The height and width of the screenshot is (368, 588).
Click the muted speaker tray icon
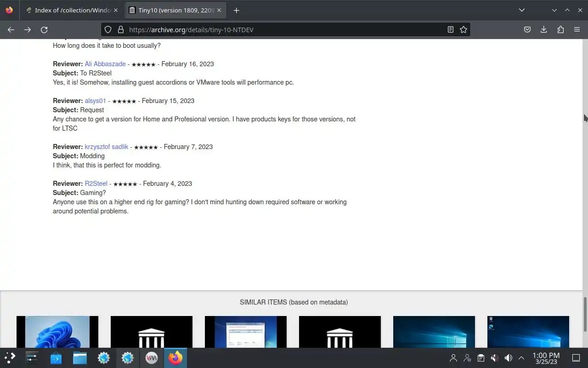(x=494, y=358)
